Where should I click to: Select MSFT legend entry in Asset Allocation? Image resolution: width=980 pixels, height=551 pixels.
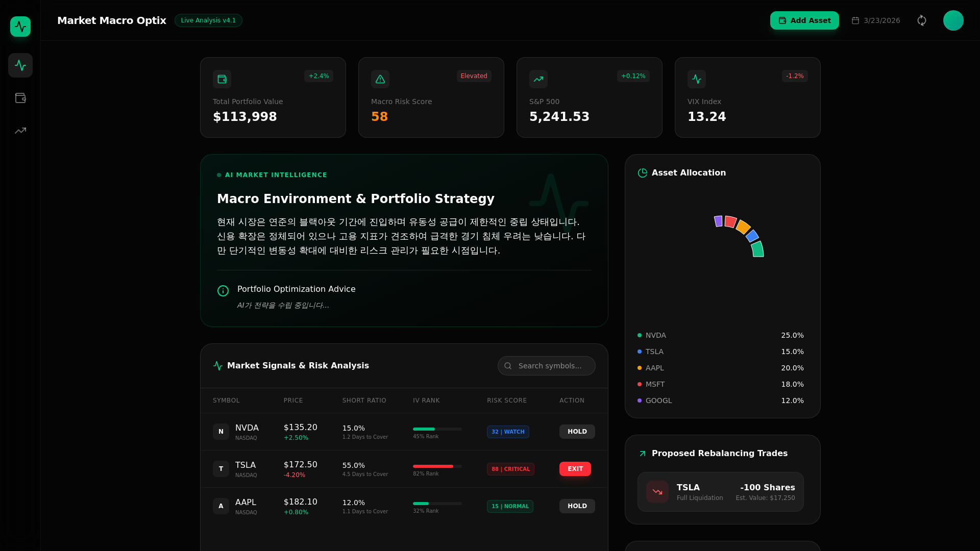721,384
